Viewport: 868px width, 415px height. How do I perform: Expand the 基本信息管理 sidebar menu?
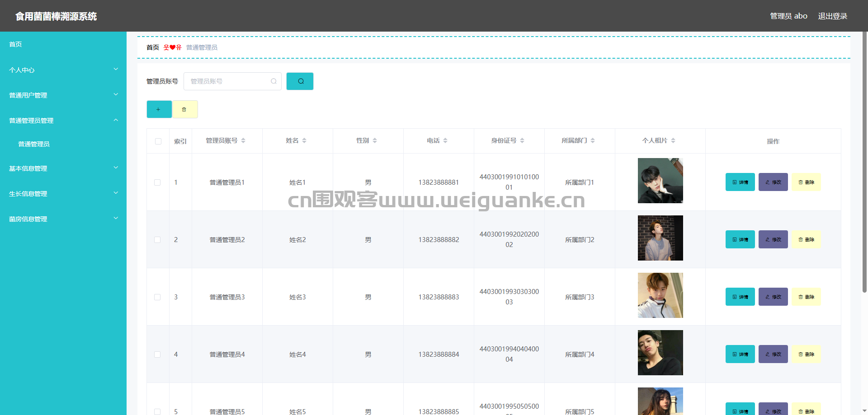[x=63, y=168]
